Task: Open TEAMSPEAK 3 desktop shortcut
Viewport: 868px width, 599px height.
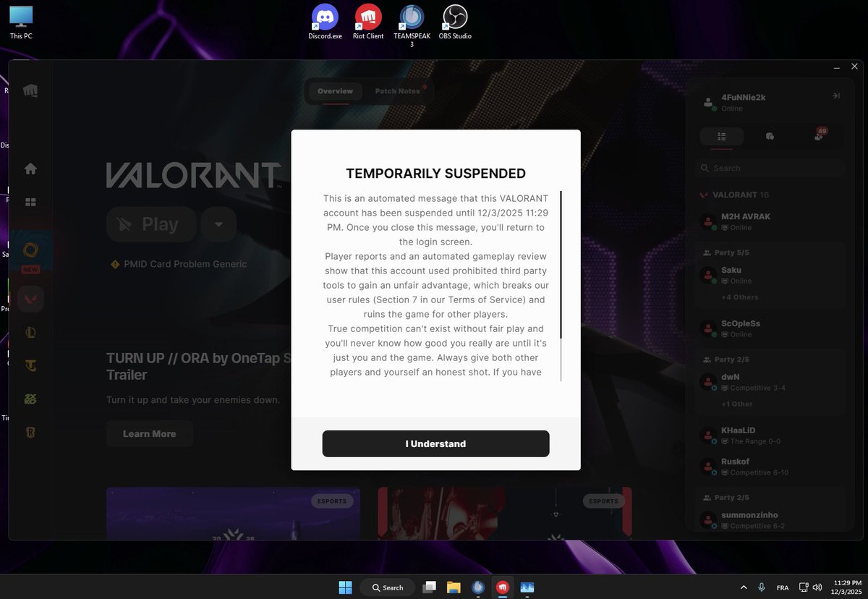Action: 412,26
